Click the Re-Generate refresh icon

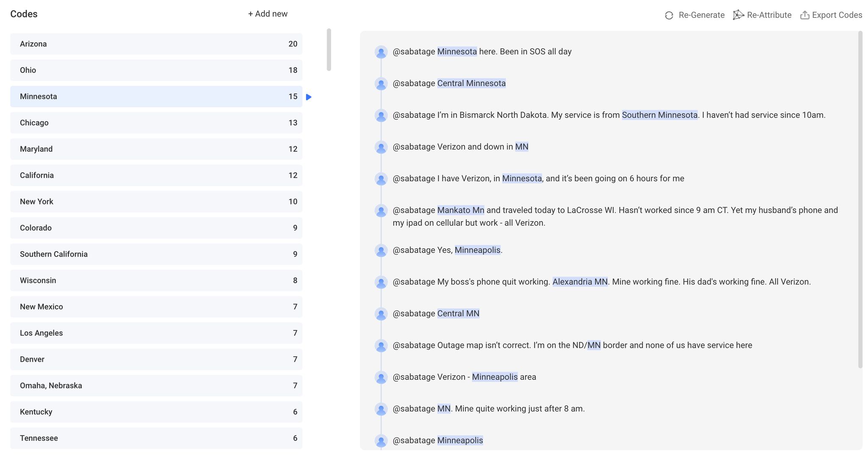coord(669,15)
